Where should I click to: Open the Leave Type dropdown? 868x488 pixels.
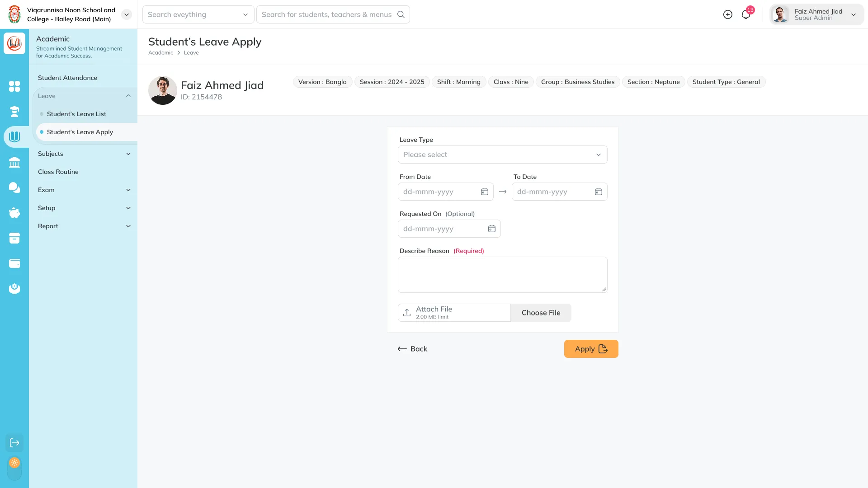pos(502,155)
